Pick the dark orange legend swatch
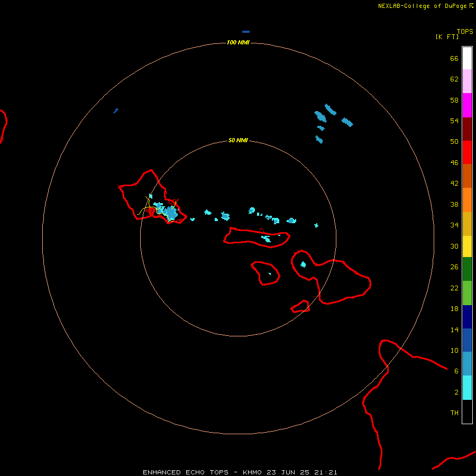Screen dimensions: 476x476 pos(467,176)
